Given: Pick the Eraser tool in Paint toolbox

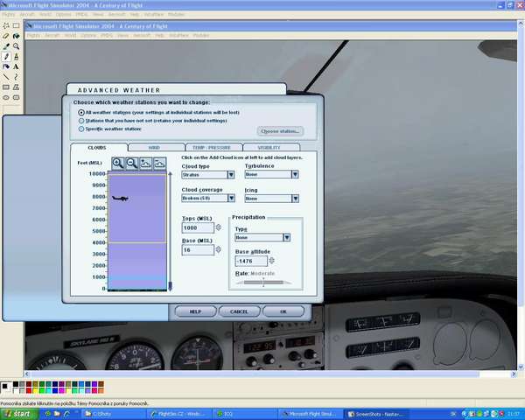Looking at the screenshot, I should (6, 36).
